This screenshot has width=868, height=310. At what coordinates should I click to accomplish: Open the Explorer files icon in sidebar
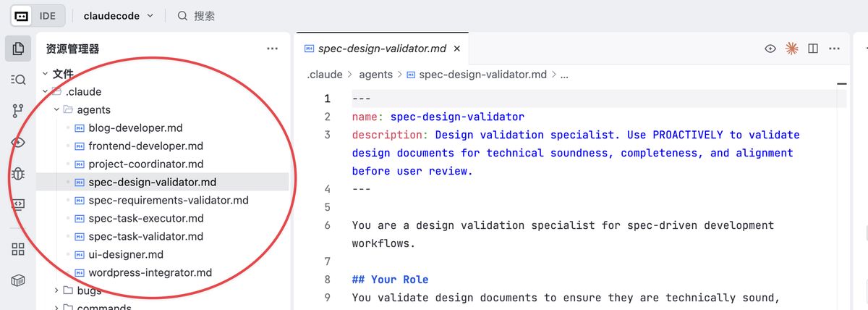(x=18, y=49)
